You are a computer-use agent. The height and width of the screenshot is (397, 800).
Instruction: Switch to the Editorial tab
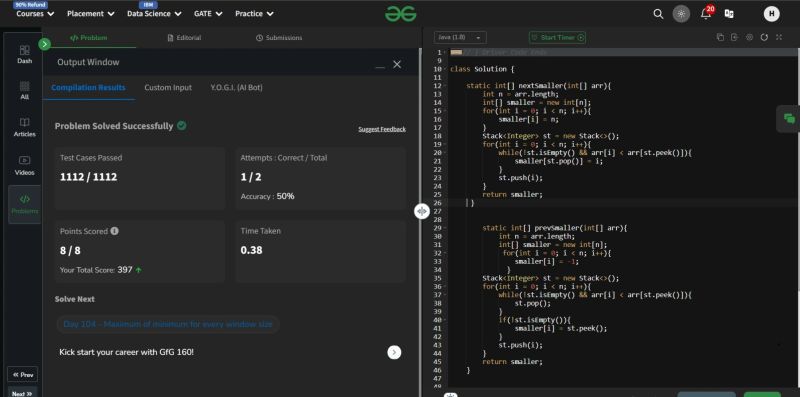coord(184,38)
